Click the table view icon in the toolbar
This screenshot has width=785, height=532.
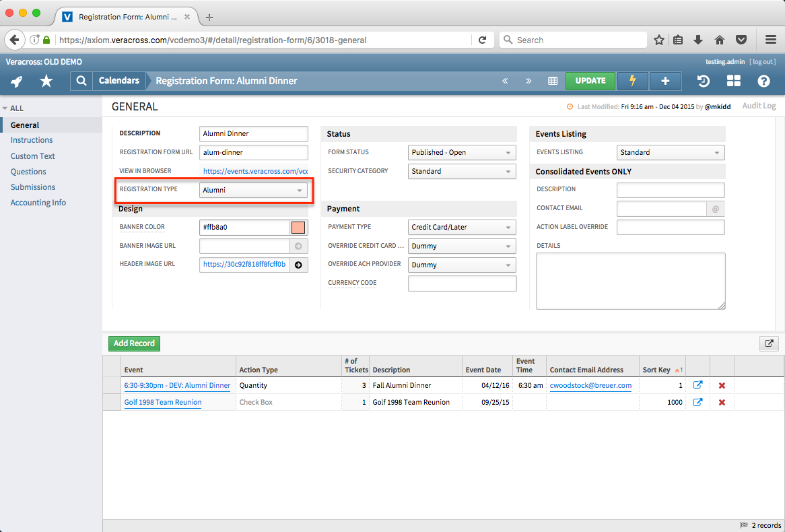pos(553,81)
